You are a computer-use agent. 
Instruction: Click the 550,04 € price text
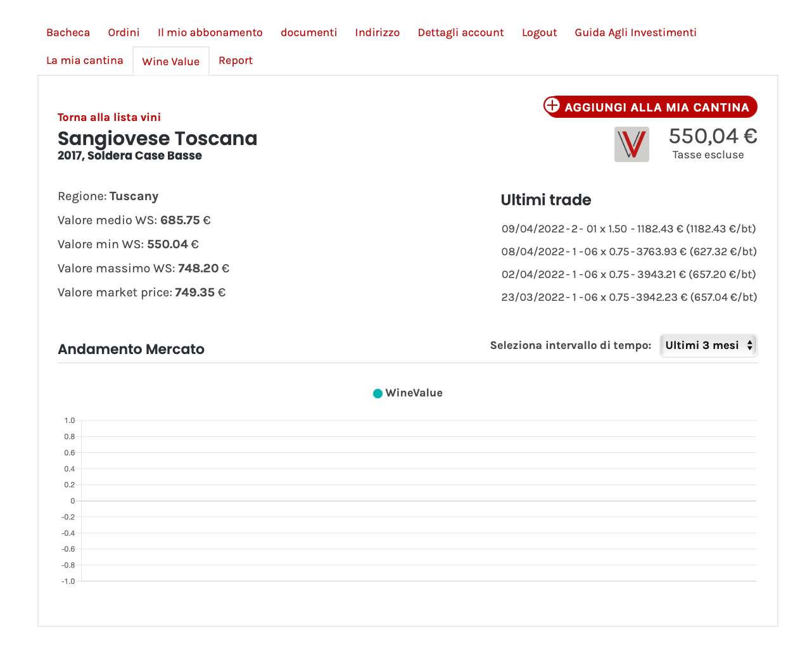(713, 136)
